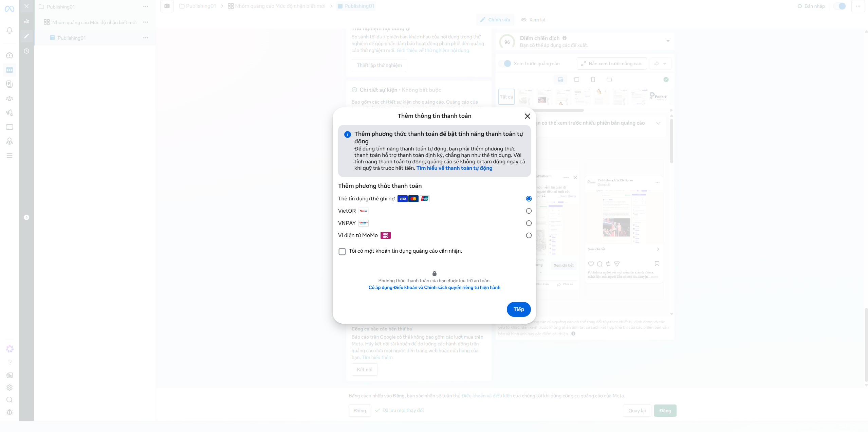Viewport: 868px width, 432px height.
Task: Toggle the Xem trước quảng cáo switch
Action: point(505,64)
